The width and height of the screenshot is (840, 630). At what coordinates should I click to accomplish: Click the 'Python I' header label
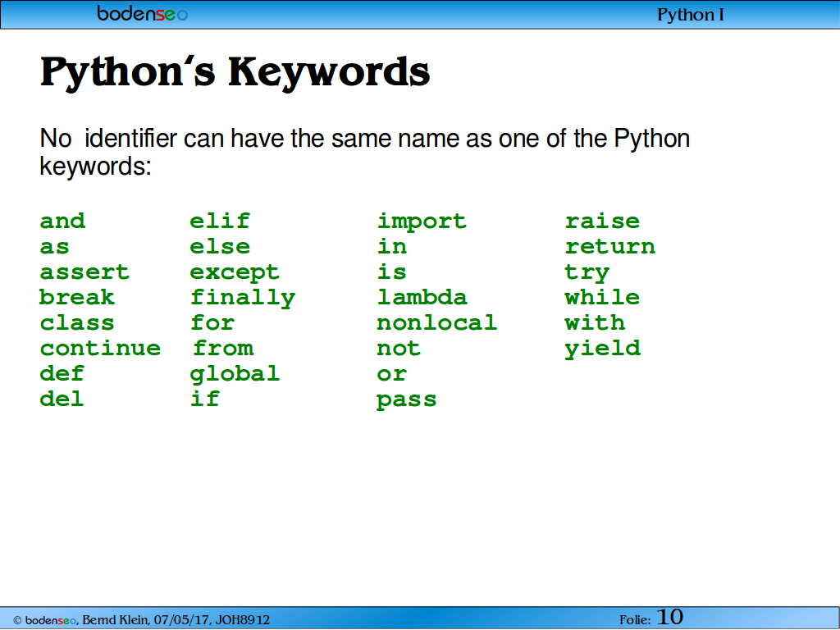tap(691, 15)
